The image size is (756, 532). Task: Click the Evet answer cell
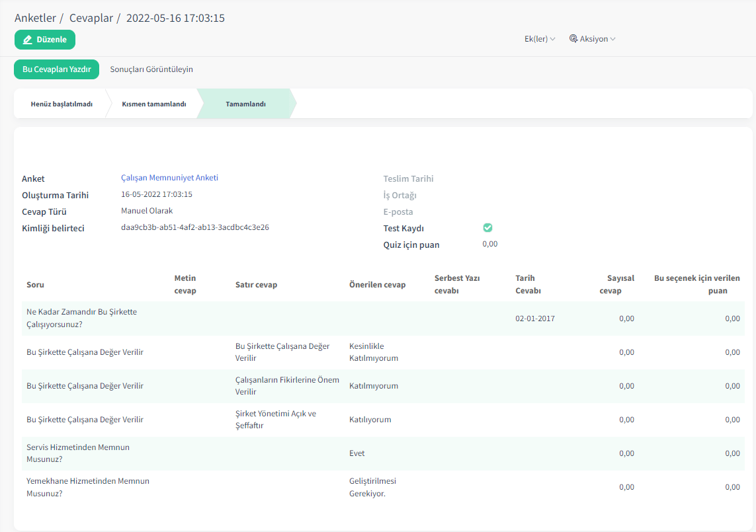(357, 453)
